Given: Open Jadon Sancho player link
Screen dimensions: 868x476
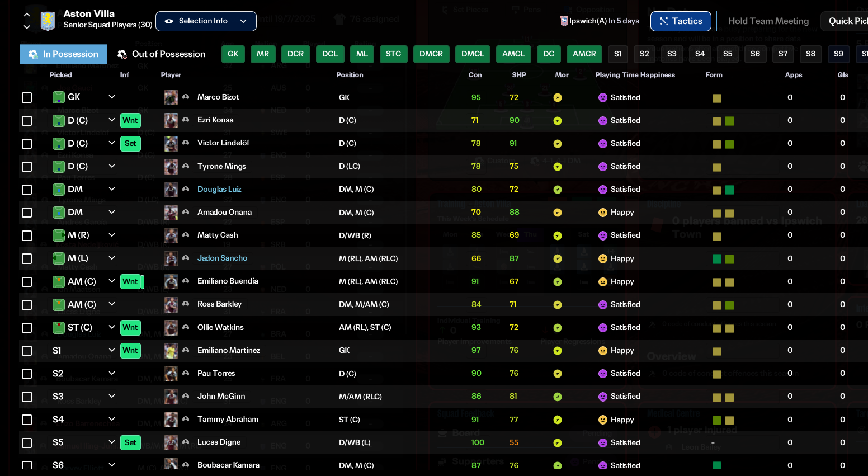Looking at the screenshot, I should click(x=222, y=258).
